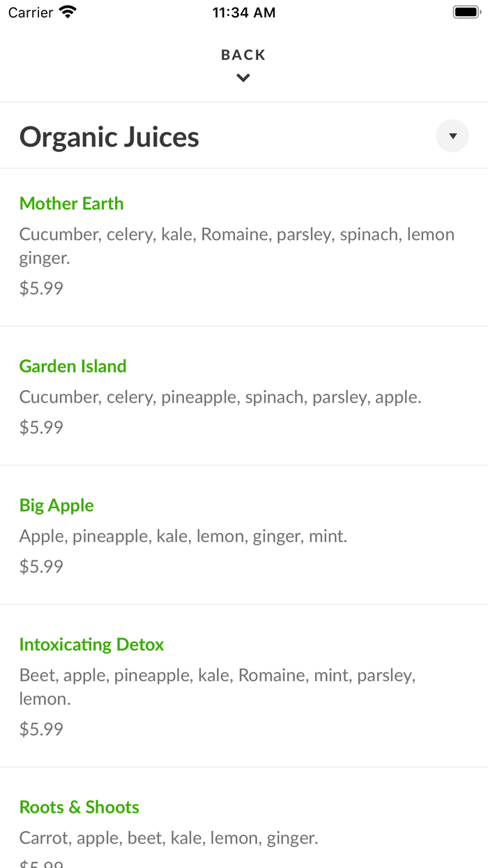Tap the BACK label at top

(x=243, y=55)
